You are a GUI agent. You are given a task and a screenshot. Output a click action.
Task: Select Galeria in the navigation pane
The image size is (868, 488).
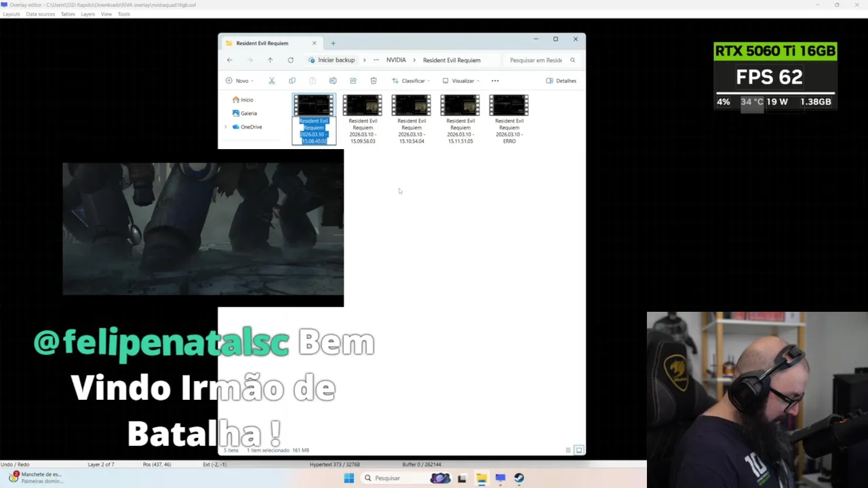pyautogui.click(x=244, y=113)
